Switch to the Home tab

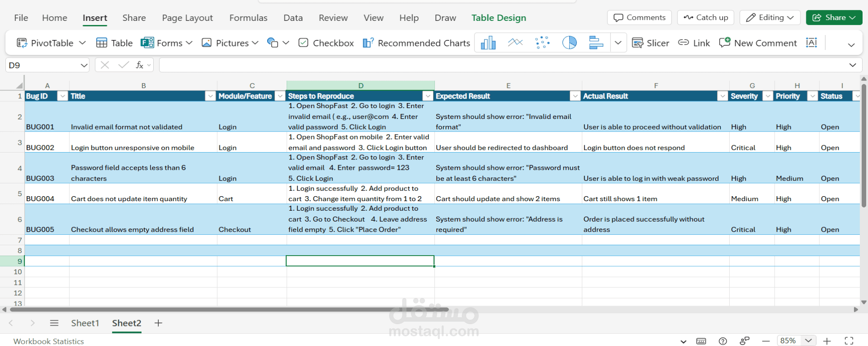click(54, 18)
